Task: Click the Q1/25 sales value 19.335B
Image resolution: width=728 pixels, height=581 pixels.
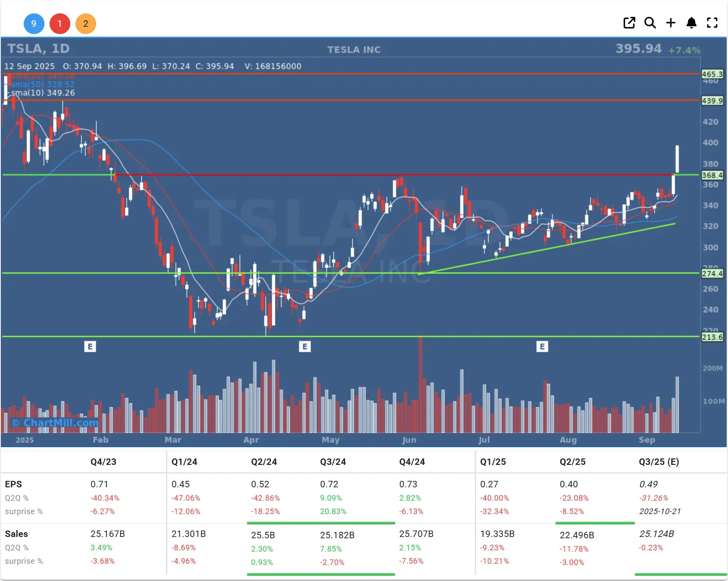Action: (x=497, y=534)
